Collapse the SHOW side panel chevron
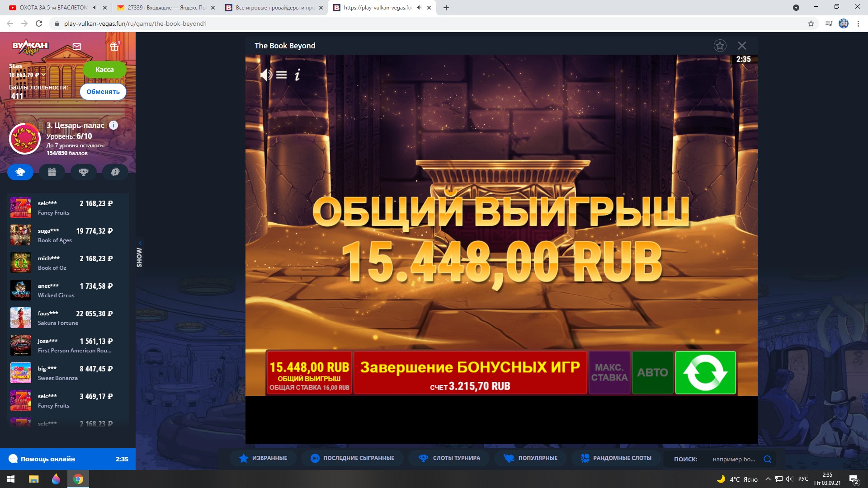The image size is (868, 488). point(140,243)
